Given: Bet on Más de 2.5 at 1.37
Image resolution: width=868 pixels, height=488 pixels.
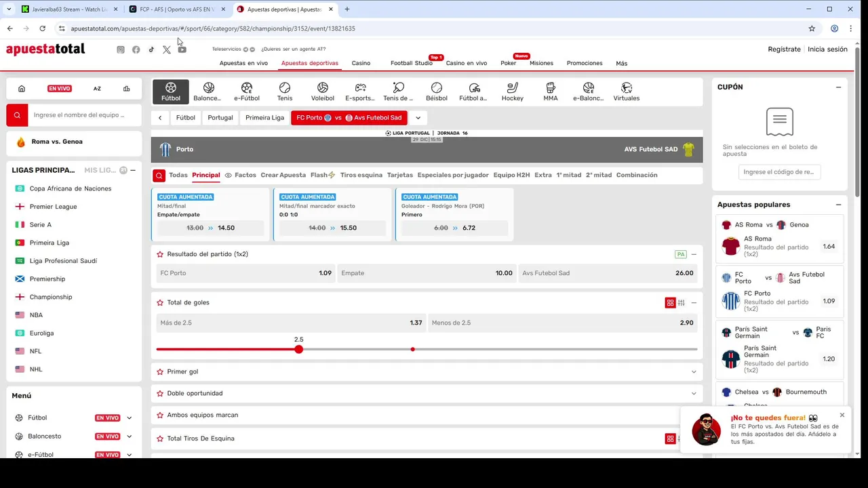Looking at the screenshot, I should coord(291,323).
